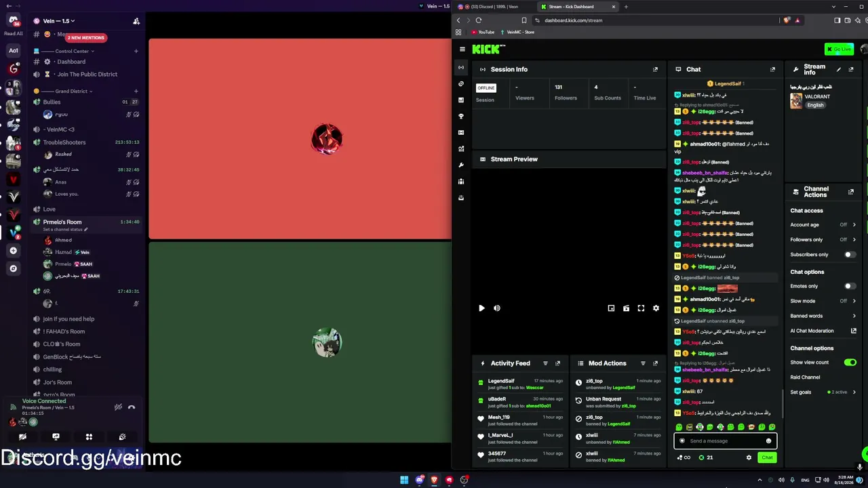
Task: Open the YouTube bookmark
Action: (484, 33)
